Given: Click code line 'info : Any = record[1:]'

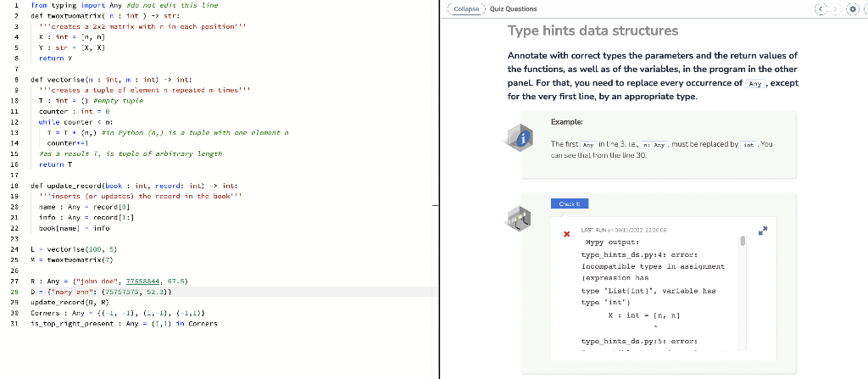Looking at the screenshot, I should click(x=86, y=217).
